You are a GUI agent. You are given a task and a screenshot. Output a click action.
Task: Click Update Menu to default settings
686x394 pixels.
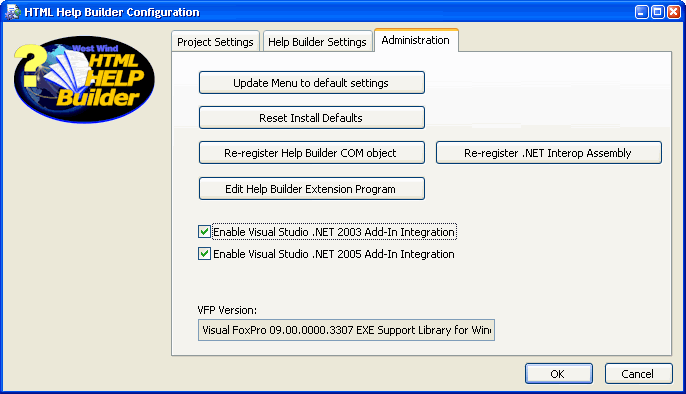point(312,83)
